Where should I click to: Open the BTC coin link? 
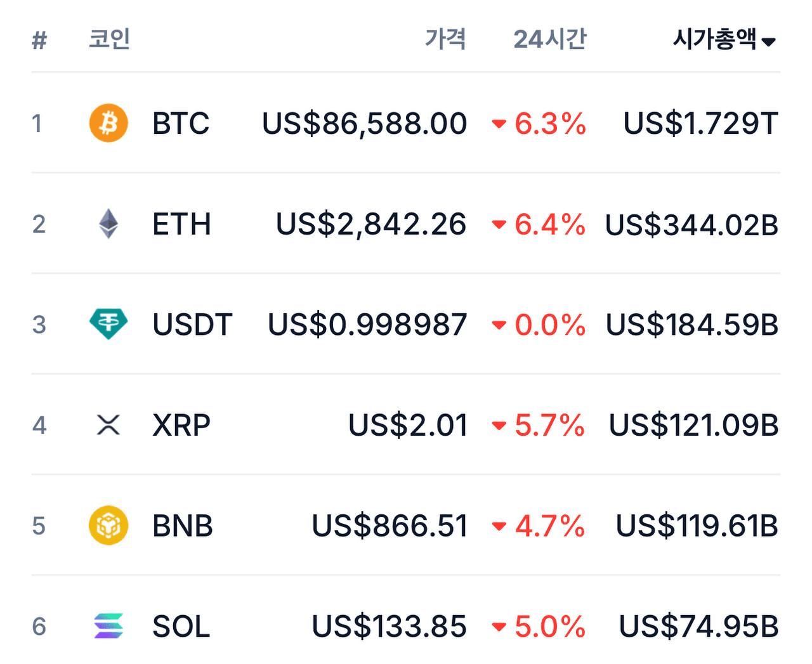(181, 123)
